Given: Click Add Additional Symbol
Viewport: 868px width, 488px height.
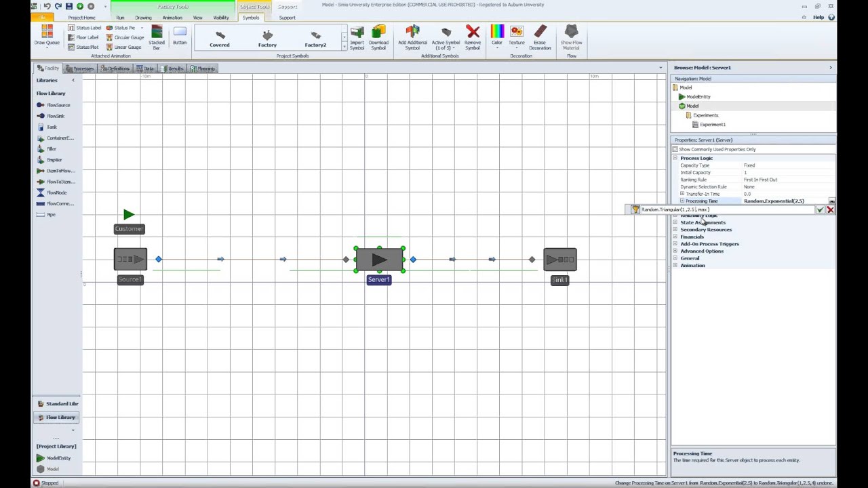Looking at the screenshot, I should (412, 38).
